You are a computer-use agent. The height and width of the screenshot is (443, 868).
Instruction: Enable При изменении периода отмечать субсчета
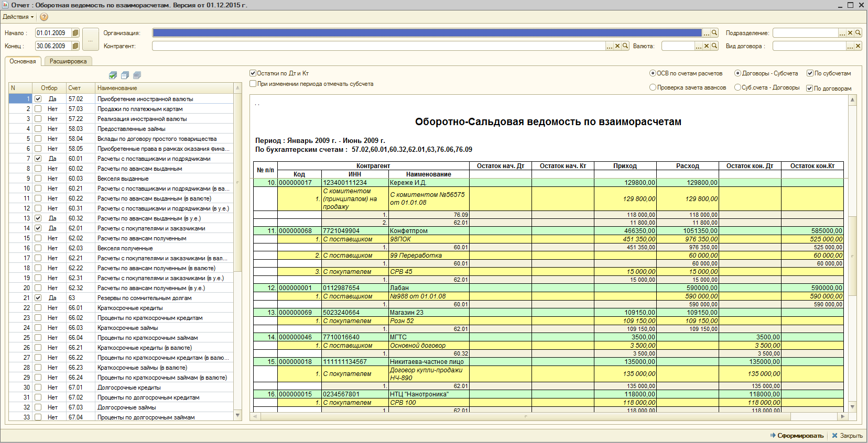(253, 84)
